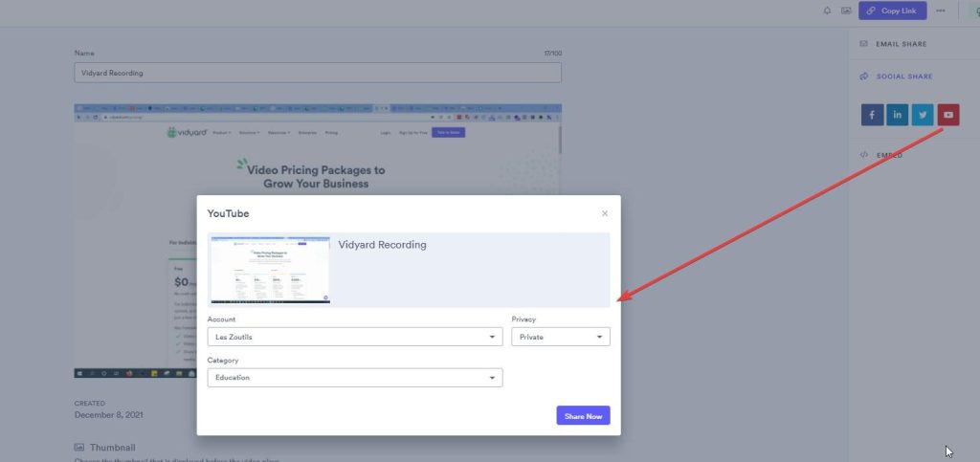Share to Twitter icon
Image resolution: width=980 pixels, height=462 pixels.
pyautogui.click(x=923, y=115)
